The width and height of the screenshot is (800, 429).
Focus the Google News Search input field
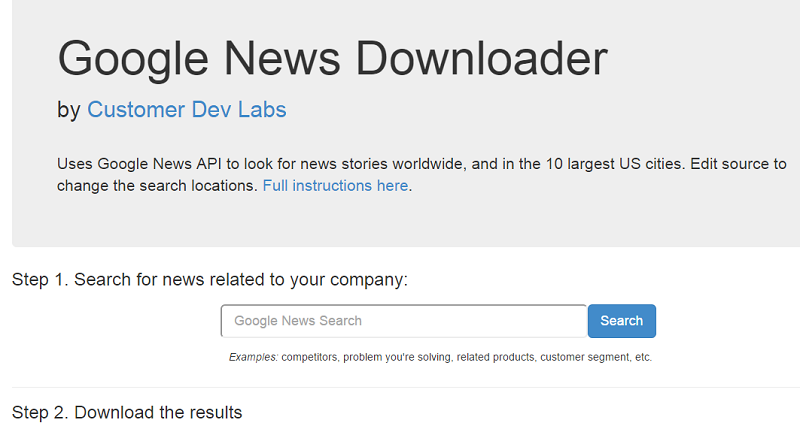[404, 321]
